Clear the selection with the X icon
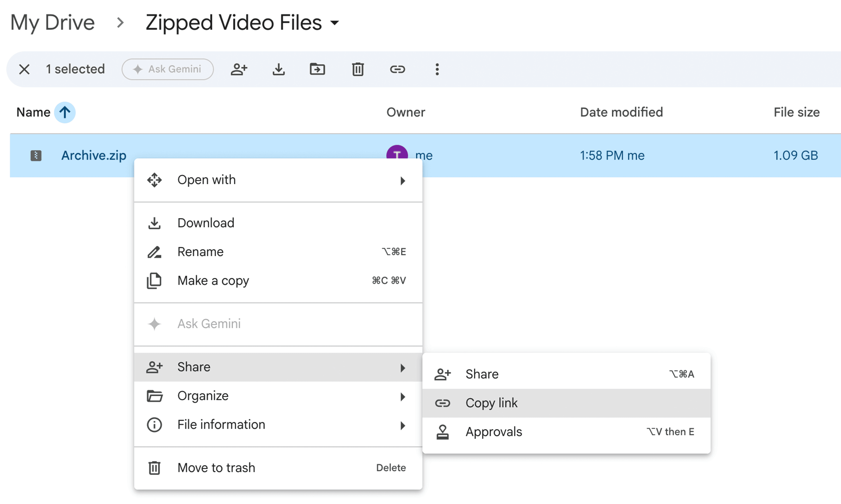Image resolution: width=841 pixels, height=504 pixels. 24,69
